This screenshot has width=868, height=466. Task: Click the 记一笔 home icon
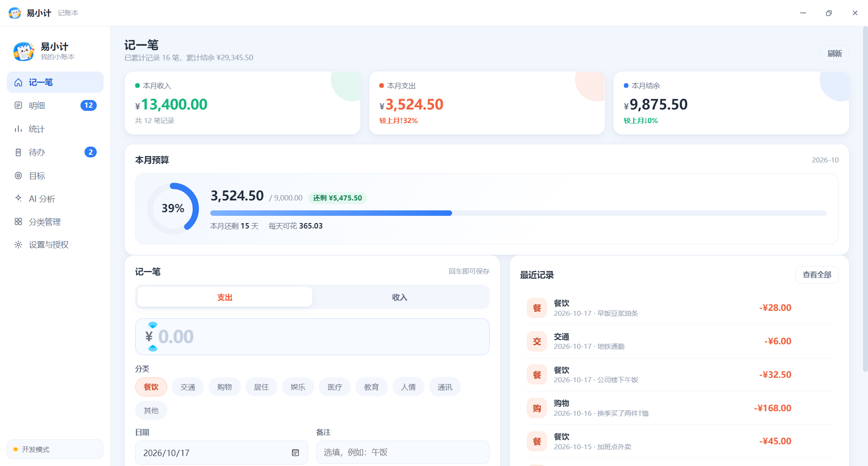[x=18, y=82]
